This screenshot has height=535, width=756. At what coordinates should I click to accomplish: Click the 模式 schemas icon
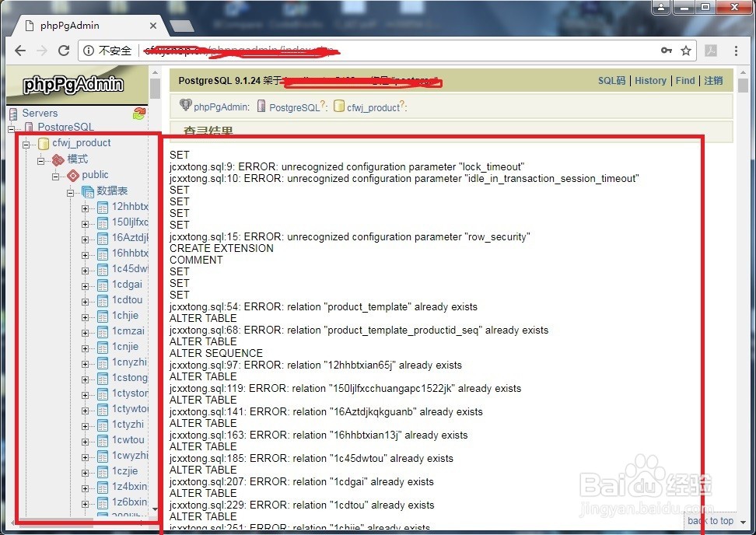58,159
